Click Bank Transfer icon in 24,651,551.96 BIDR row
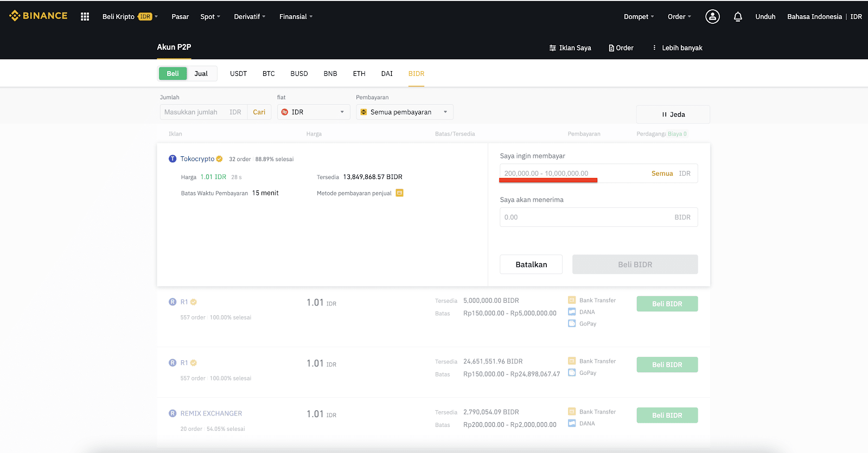The image size is (868, 453). click(x=572, y=361)
